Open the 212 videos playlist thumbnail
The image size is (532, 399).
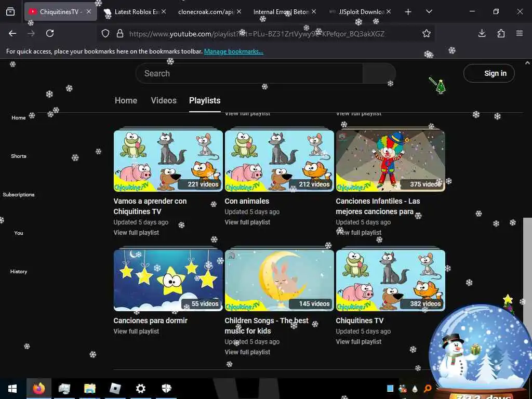coord(279,161)
